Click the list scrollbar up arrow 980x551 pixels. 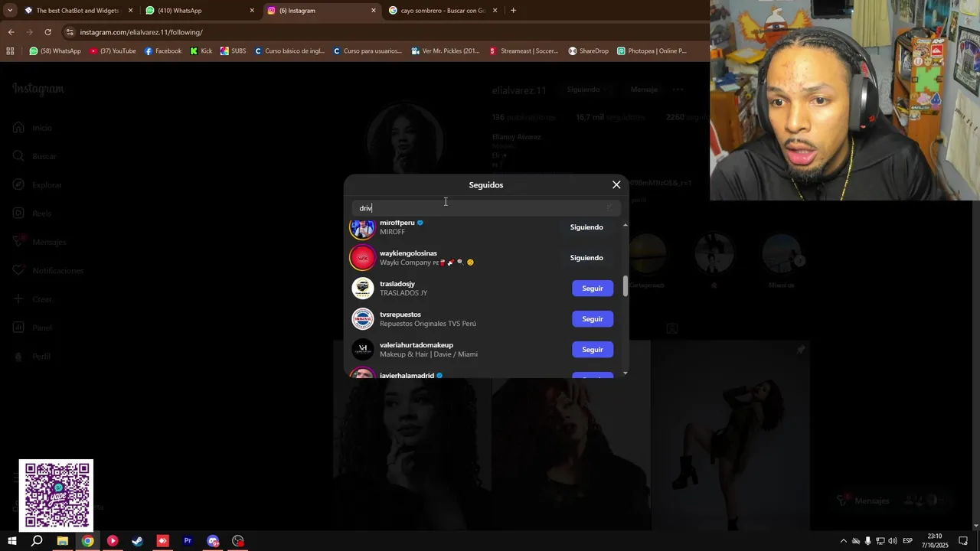(626, 225)
